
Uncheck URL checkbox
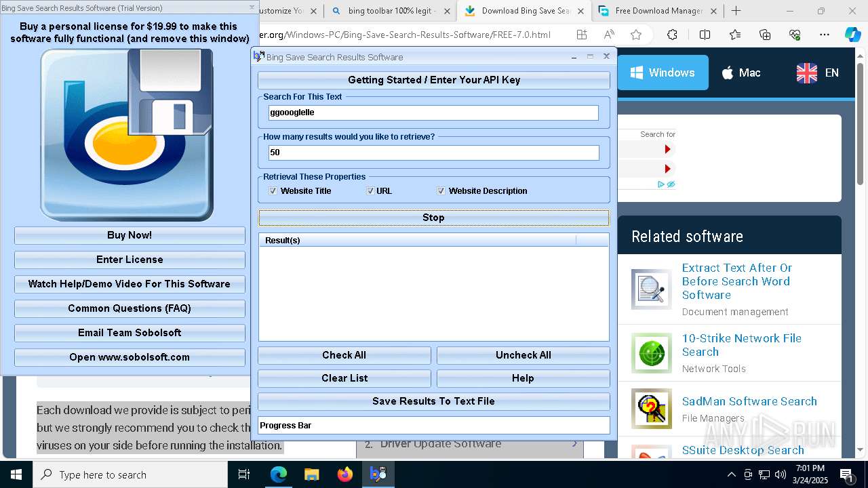pyautogui.click(x=370, y=191)
